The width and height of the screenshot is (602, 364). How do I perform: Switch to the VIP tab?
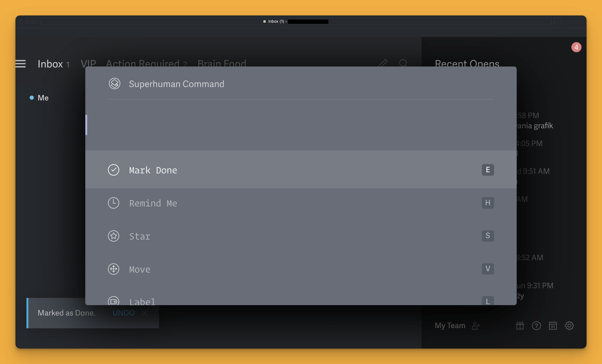88,63
